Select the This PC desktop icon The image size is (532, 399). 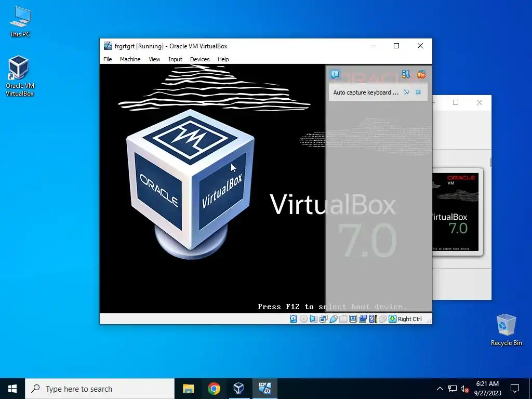click(20, 22)
